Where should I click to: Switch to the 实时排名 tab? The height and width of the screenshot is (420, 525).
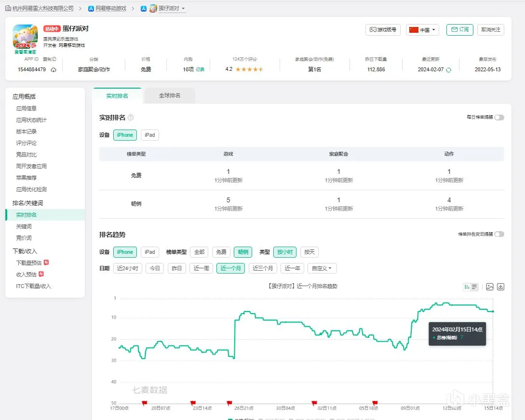click(117, 96)
